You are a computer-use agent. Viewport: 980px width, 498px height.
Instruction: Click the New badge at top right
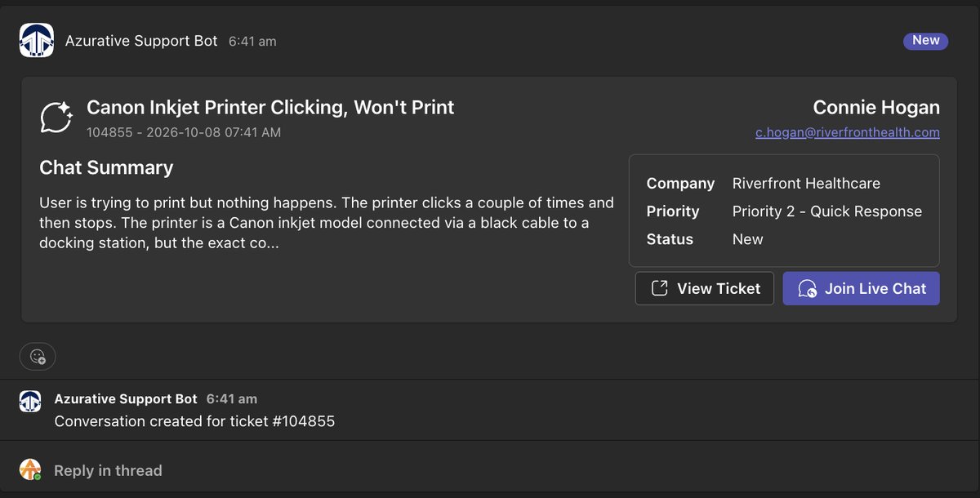tap(925, 40)
